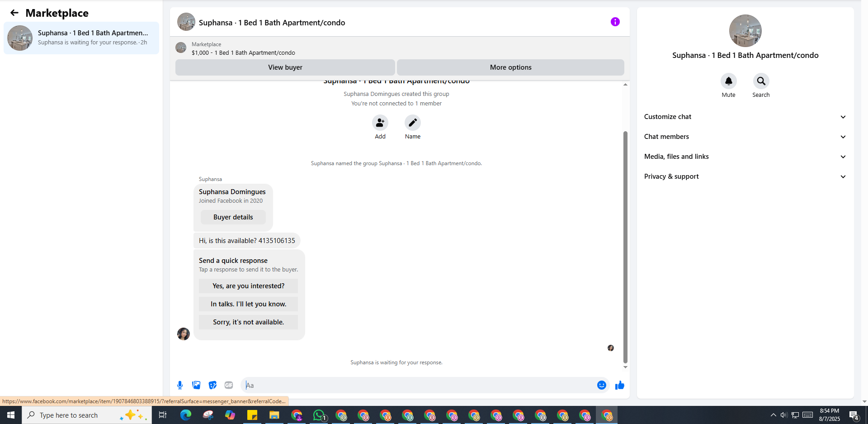Click the "Suphansa is waiting for your response." notice at chat bottom

pyautogui.click(x=396, y=362)
